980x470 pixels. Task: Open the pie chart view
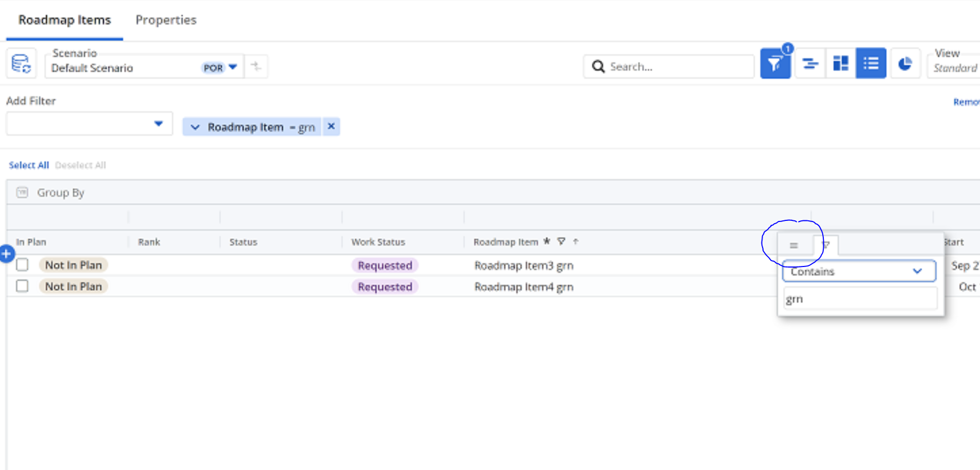point(905,64)
